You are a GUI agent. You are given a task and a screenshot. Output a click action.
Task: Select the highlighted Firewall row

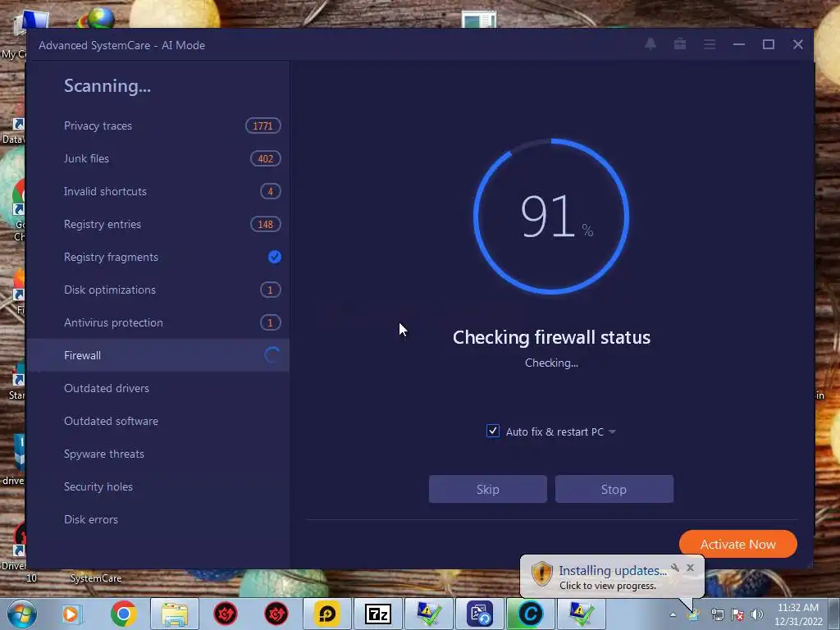(x=157, y=355)
